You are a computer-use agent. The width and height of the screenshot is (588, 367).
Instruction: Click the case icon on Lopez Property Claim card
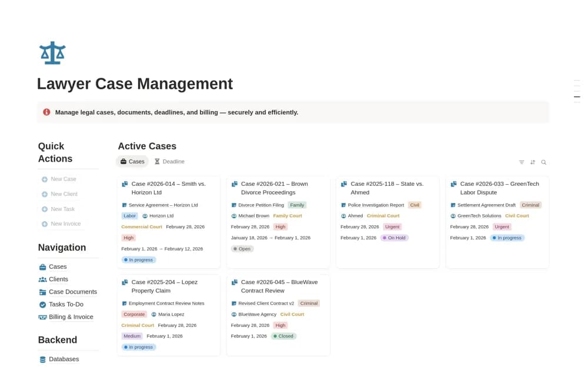coord(125,282)
